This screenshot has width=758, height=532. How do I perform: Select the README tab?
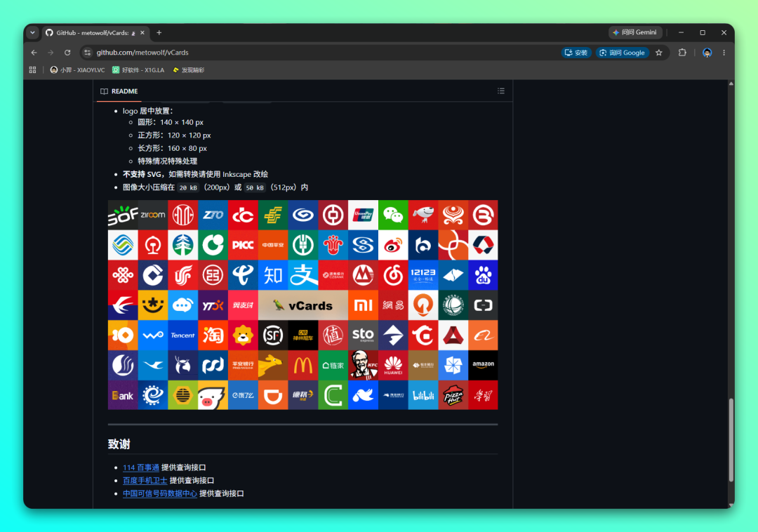[119, 91]
